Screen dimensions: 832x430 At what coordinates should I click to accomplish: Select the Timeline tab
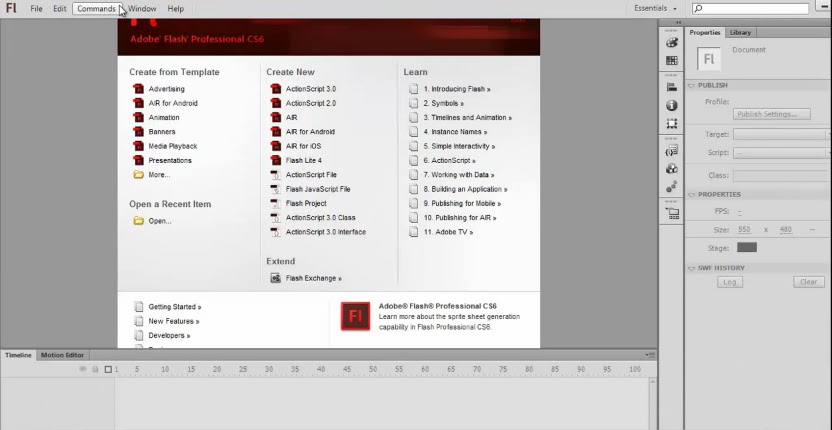[19, 355]
